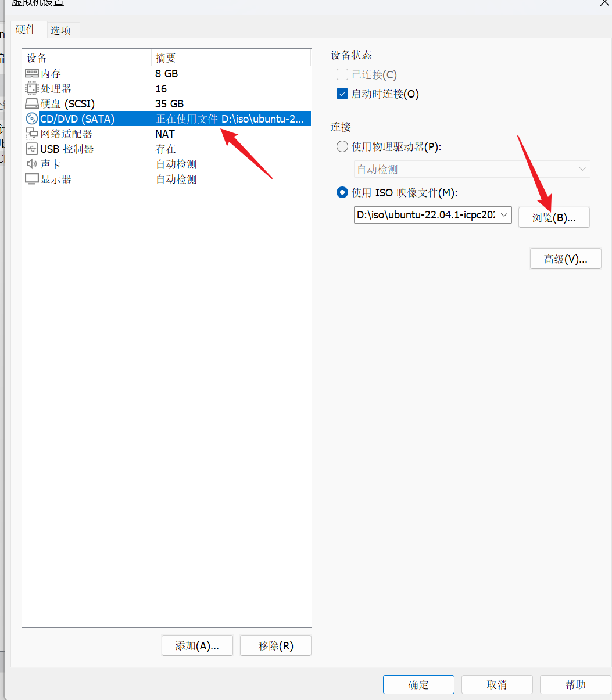
Task: Confirm settings with the 确定 button
Action: pos(418,684)
